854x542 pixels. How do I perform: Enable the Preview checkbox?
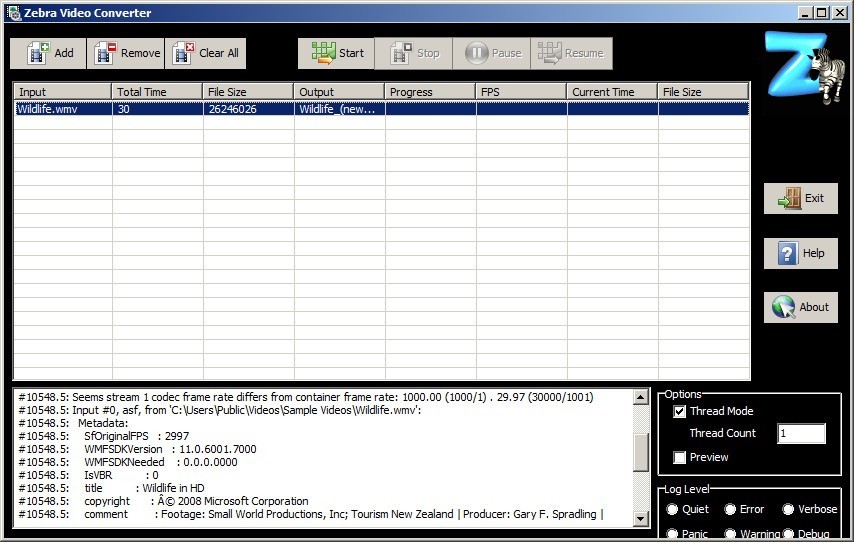point(680,458)
